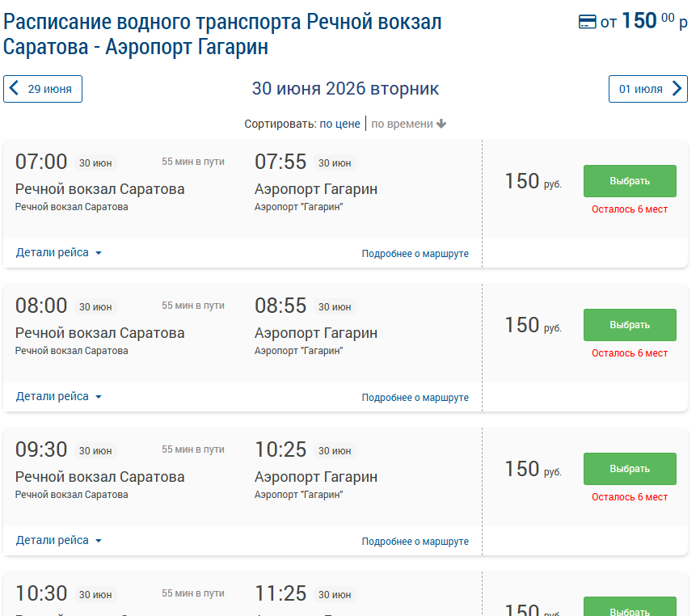The width and height of the screenshot is (700, 616).
Task: Sort results по времени
Action: (403, 124)
